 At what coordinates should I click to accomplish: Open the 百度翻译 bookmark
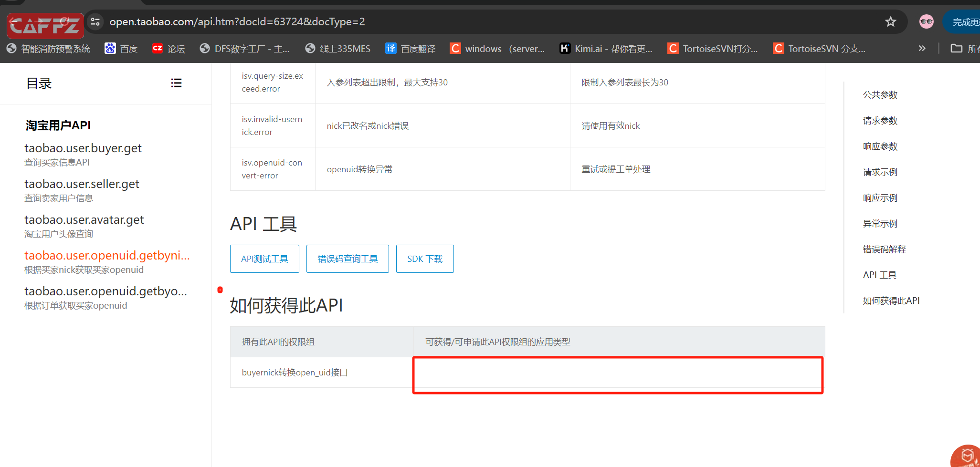pyautogui.click(x=411, y=49)
